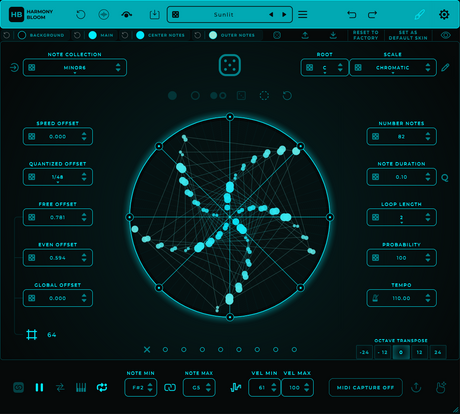Click the paintbrush skin editor icon

420,15
